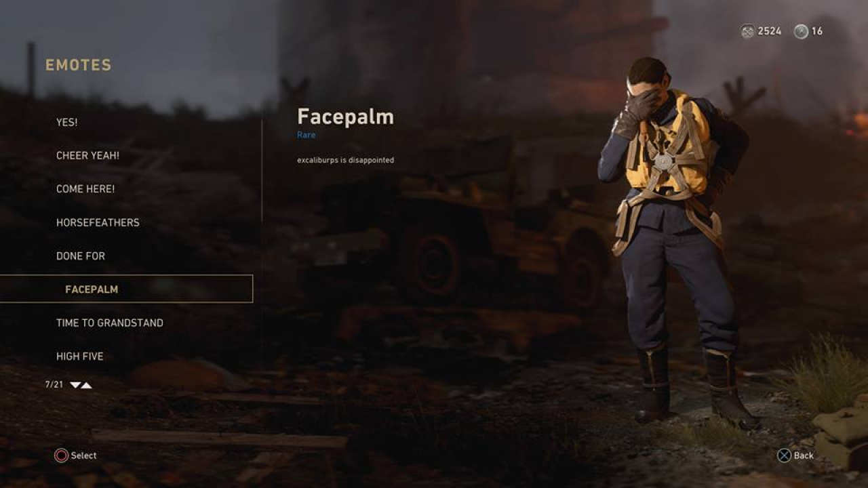The image size is (868, 488).
Task: Click the 7/21 emote position counter
Action: (54, 384)
